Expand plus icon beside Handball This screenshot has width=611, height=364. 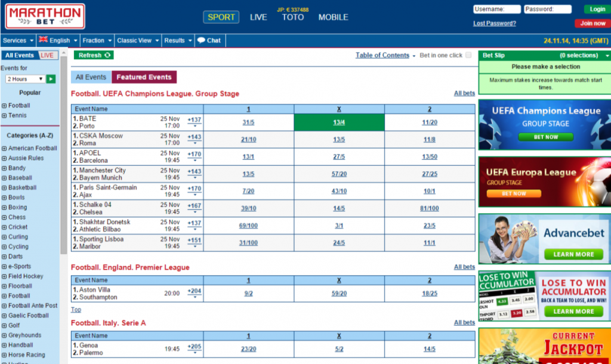click(4, 346)
